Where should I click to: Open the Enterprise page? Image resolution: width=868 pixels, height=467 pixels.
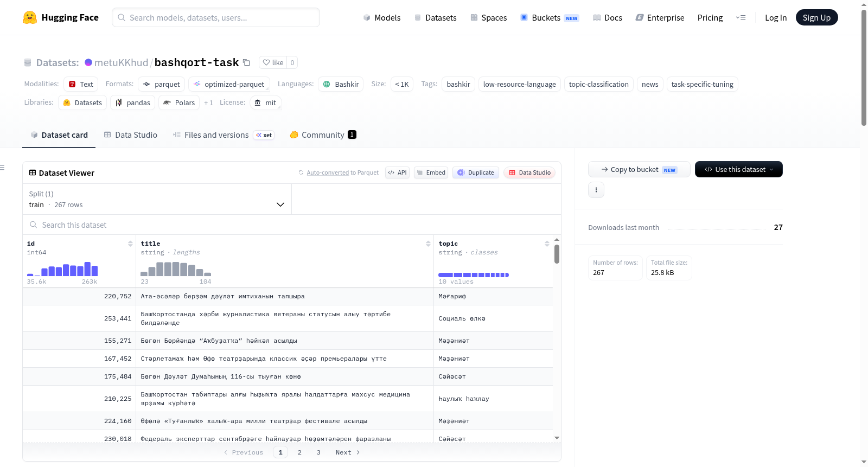pos(660,17)
